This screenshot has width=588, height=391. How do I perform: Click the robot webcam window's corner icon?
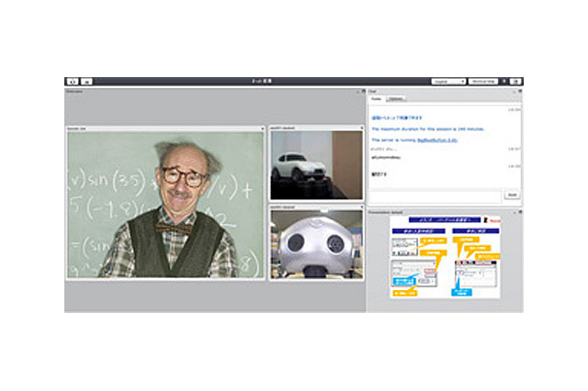point(362,207)
